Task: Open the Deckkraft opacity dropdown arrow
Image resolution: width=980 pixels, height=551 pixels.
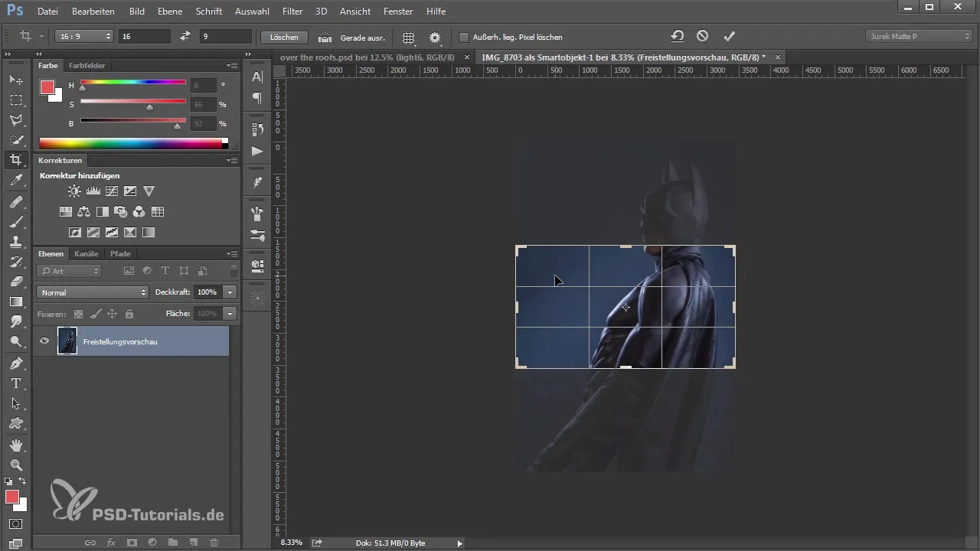Action: click(230, 292)
